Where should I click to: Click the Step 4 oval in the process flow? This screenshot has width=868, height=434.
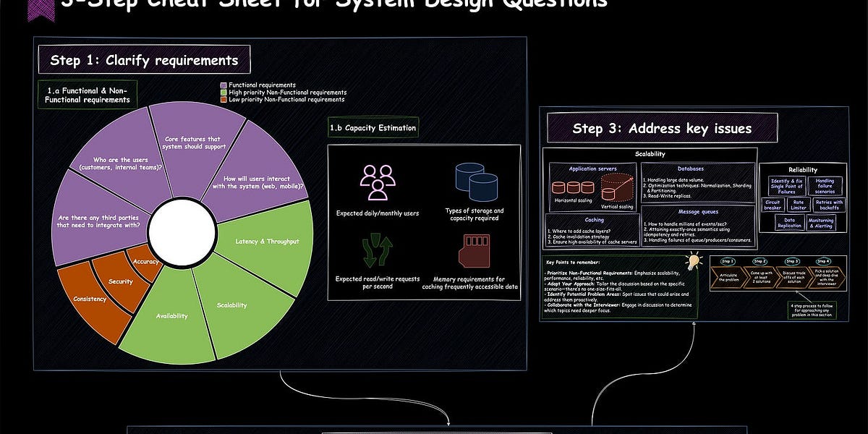(x=824, y=261)
